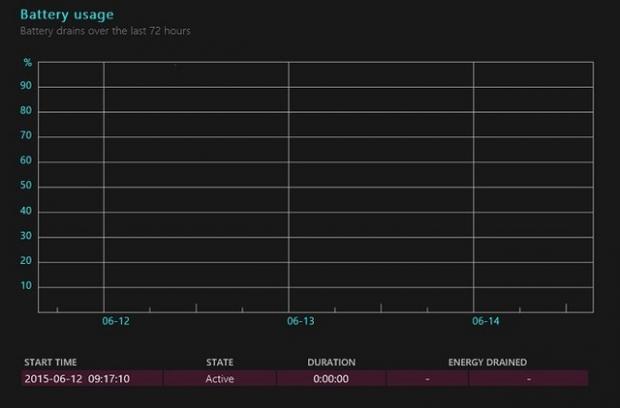Viewport: 620px width, 408px height.
Task: Click the 70 y-axis label
Action: [26, 136]
